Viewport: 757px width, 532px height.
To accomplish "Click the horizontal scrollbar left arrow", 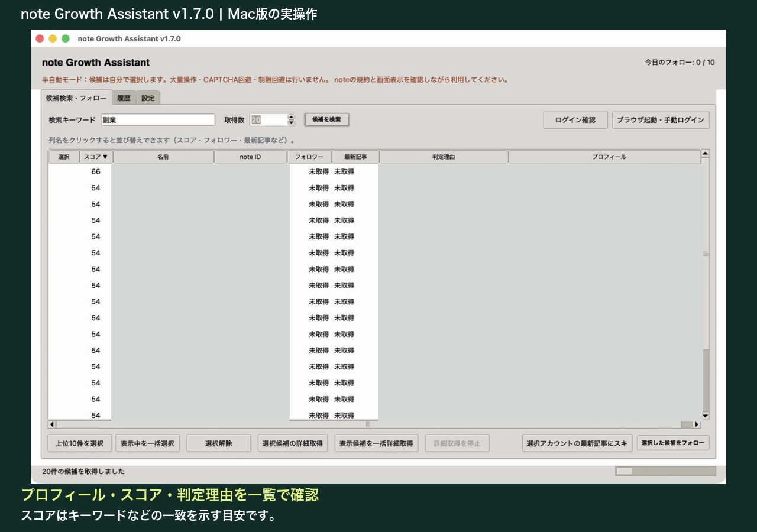I will [52, 424].
